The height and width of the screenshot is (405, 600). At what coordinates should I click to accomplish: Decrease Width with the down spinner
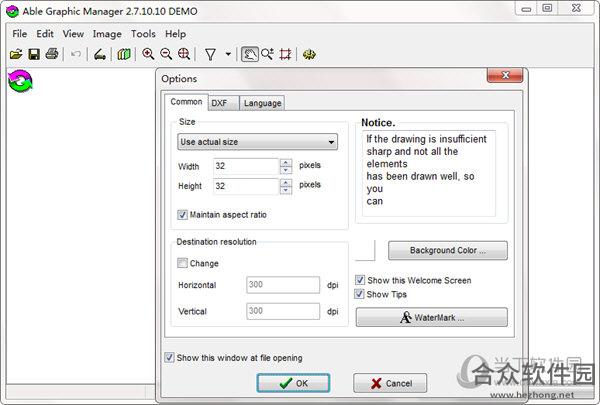(285, 170)
